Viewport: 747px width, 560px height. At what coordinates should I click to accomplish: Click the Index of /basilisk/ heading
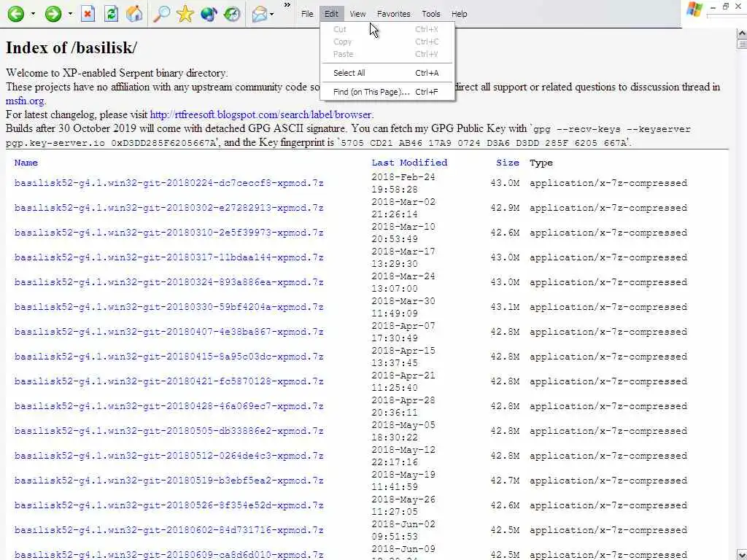71,47
